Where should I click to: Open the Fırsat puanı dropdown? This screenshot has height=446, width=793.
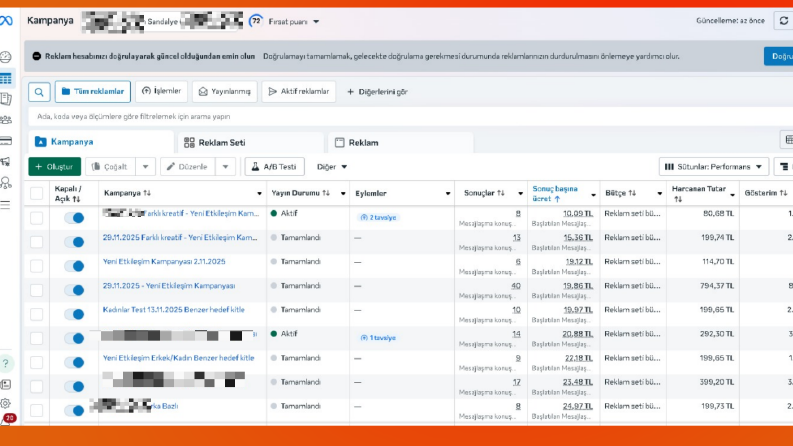294,22
